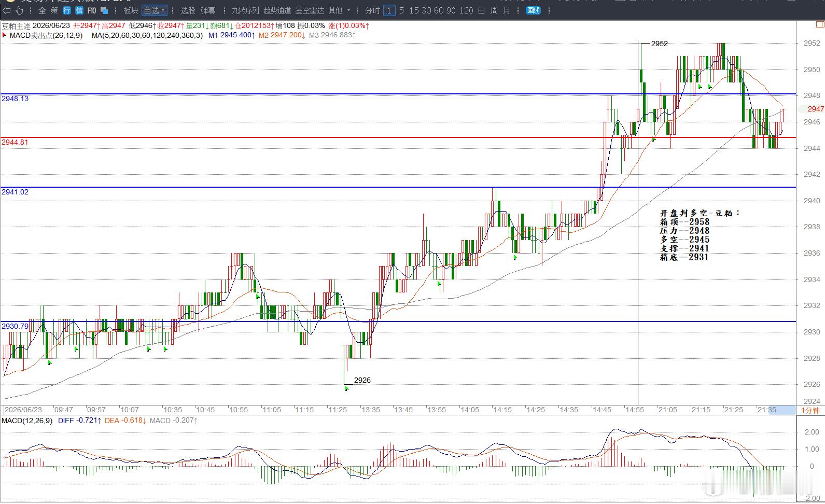Click the blue 行 quote icon
Image resolution: width=825 pixels, height=504 pixels.
tap(67, 10)
